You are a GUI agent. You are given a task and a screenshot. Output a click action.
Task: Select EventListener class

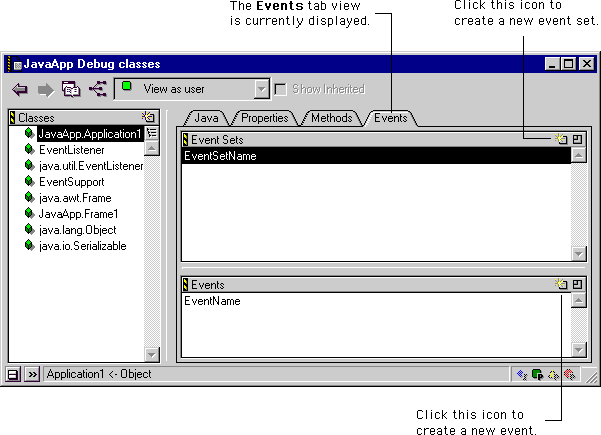pos(72,150)
